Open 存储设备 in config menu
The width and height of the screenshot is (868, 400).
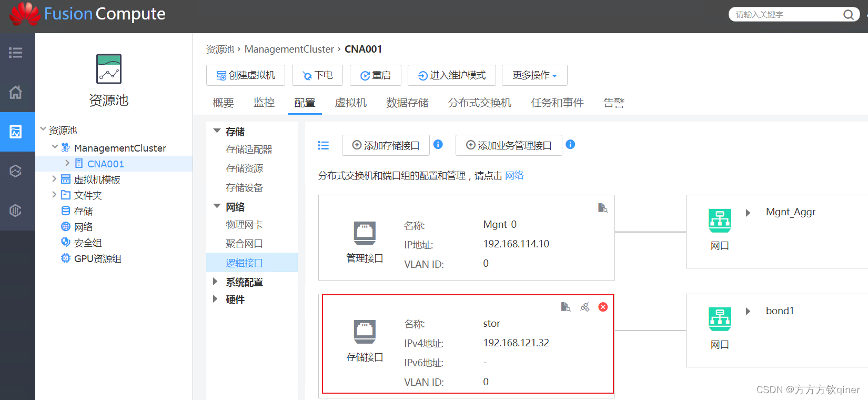pyautogui.click(x=244, y=188)
